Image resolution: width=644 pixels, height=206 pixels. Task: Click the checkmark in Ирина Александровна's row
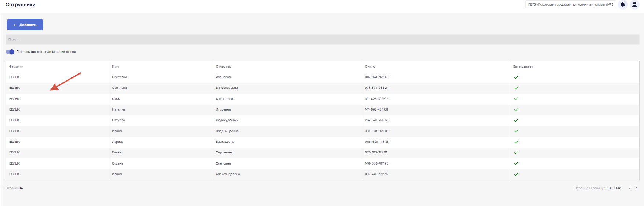516,174
